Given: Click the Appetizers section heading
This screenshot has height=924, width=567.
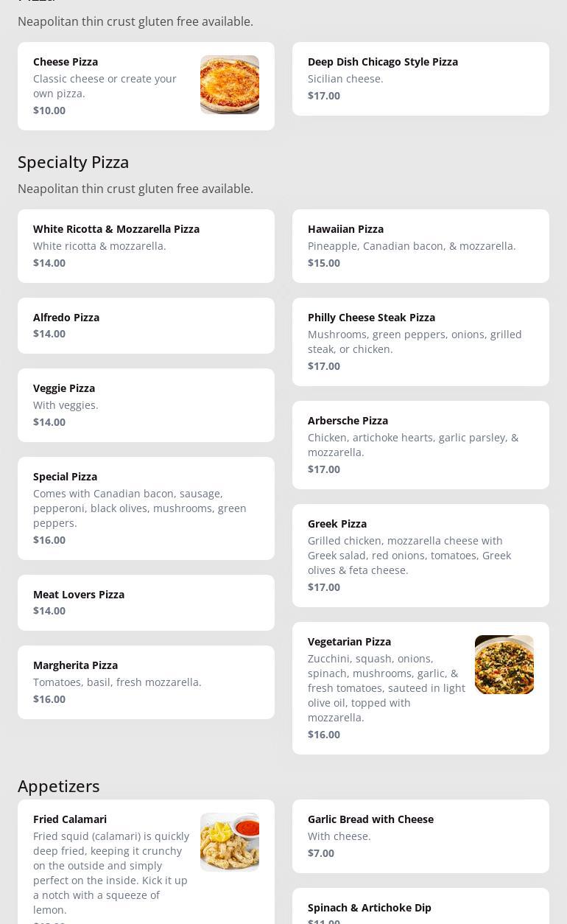Looking at the screenshot, I should point(59,786).
